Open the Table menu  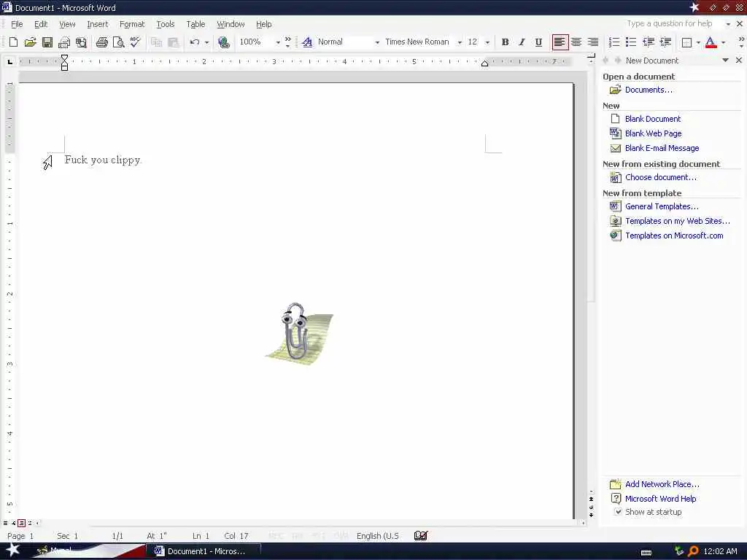[196, 24]
